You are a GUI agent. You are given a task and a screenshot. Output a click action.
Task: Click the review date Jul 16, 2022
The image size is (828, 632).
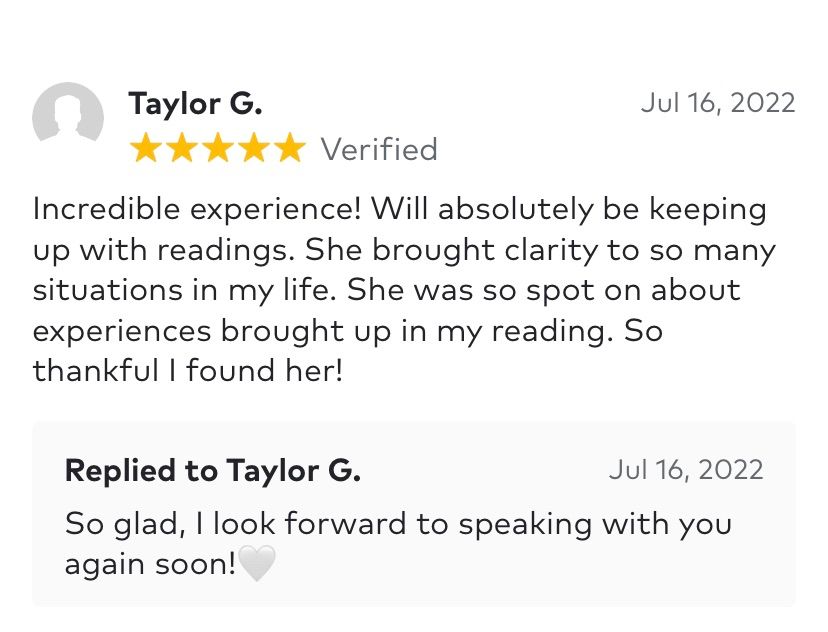click(718, 102)
